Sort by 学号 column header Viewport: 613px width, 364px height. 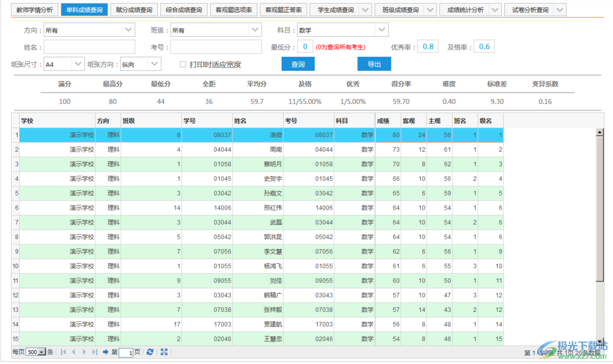(x=207, y=121)
